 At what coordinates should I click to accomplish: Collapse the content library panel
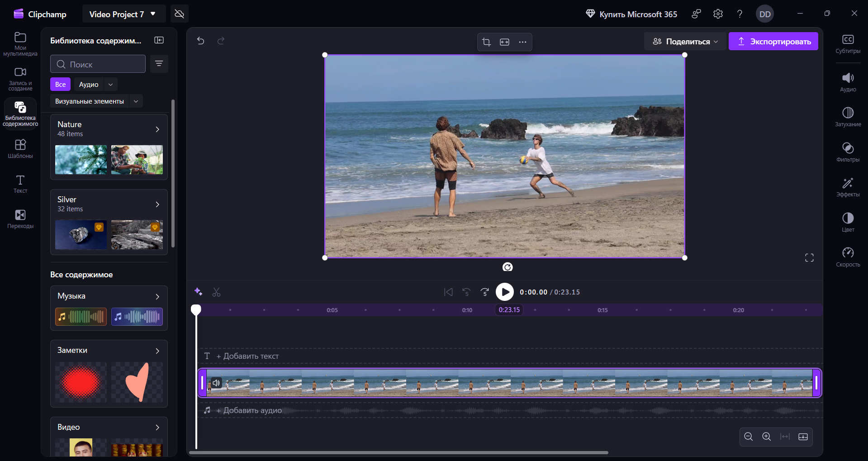(x=159, y=40)
